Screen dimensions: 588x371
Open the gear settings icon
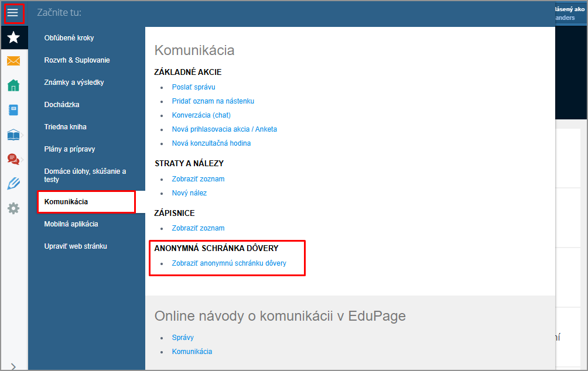click(x=13, y=208)
